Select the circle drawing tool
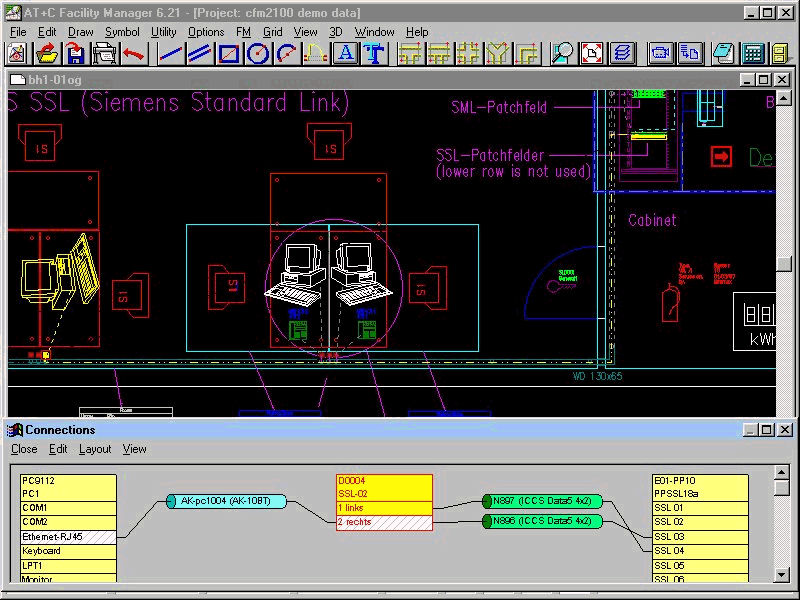800x600 pixels. tap(258, 54)
